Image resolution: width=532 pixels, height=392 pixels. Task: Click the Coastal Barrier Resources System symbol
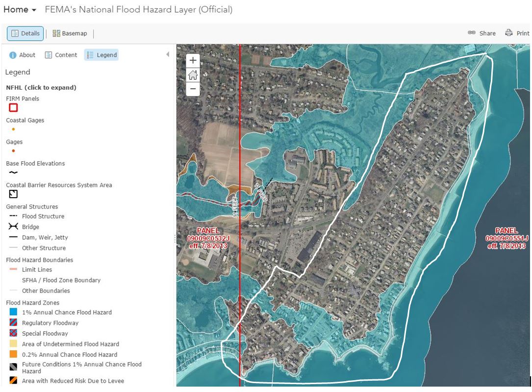tap(13, 194)
